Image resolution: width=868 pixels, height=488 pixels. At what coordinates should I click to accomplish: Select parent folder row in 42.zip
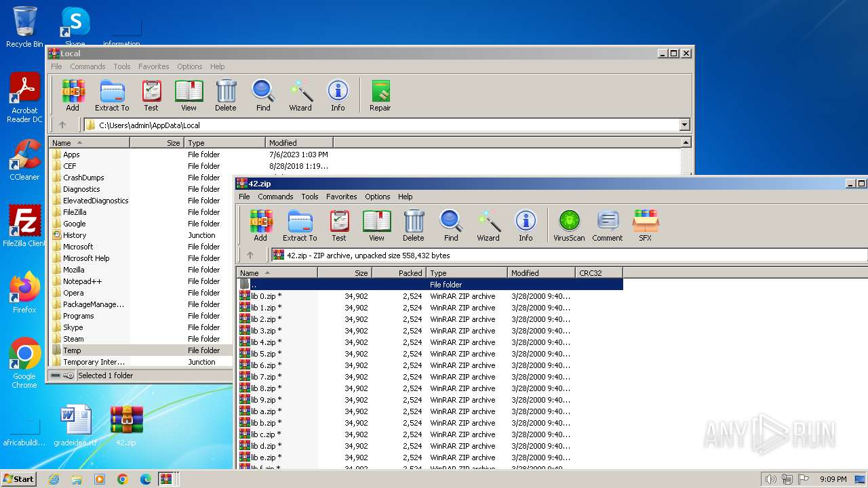tap(430, 285)
